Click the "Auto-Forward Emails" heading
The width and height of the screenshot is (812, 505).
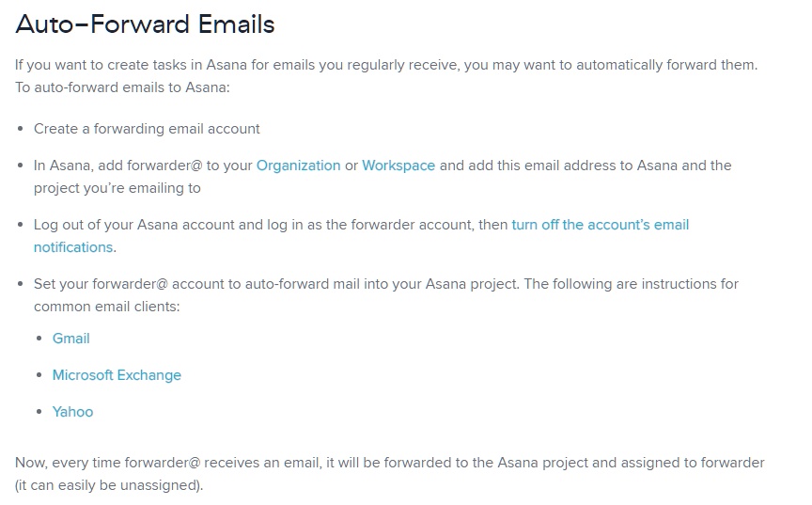tap(145, 24)
